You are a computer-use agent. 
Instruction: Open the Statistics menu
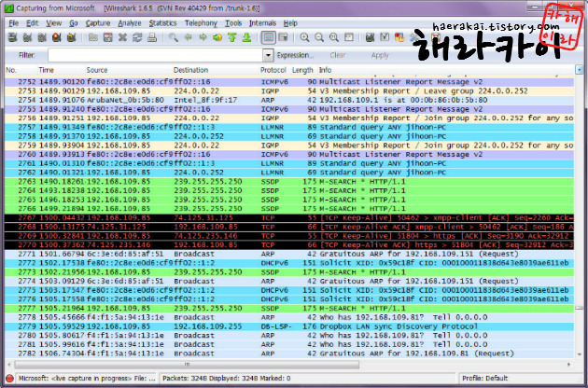(x=162, y=23)
